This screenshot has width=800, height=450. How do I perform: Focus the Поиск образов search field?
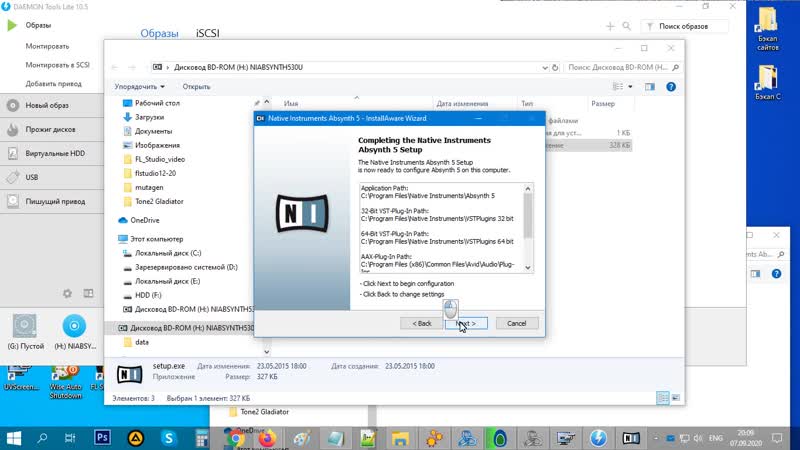[x=685, y=26]
